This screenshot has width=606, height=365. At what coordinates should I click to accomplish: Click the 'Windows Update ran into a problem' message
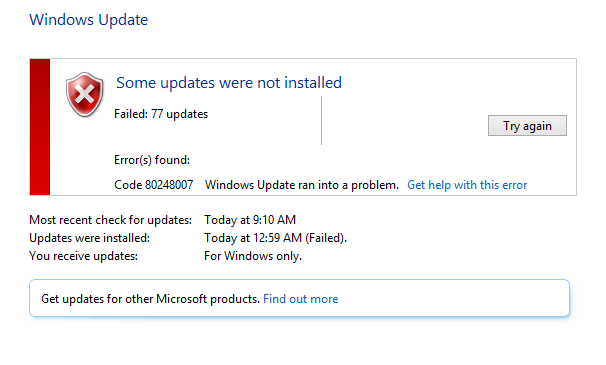pos(301,185)
